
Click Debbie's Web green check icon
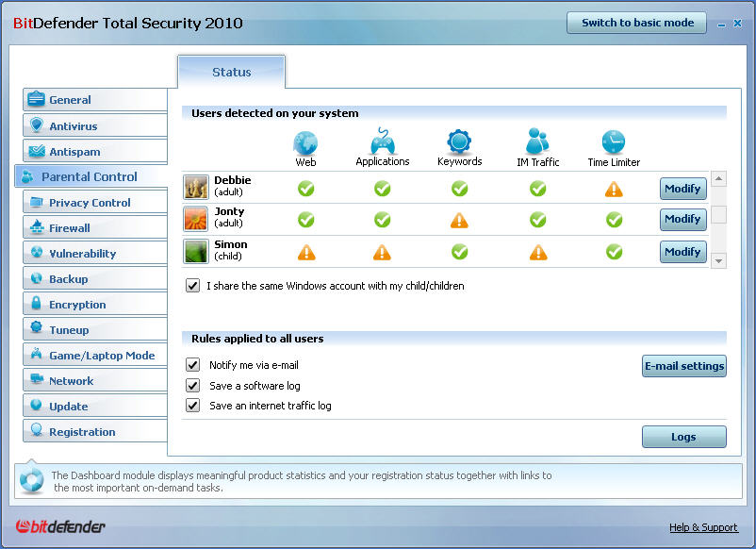tap(305, 188)
